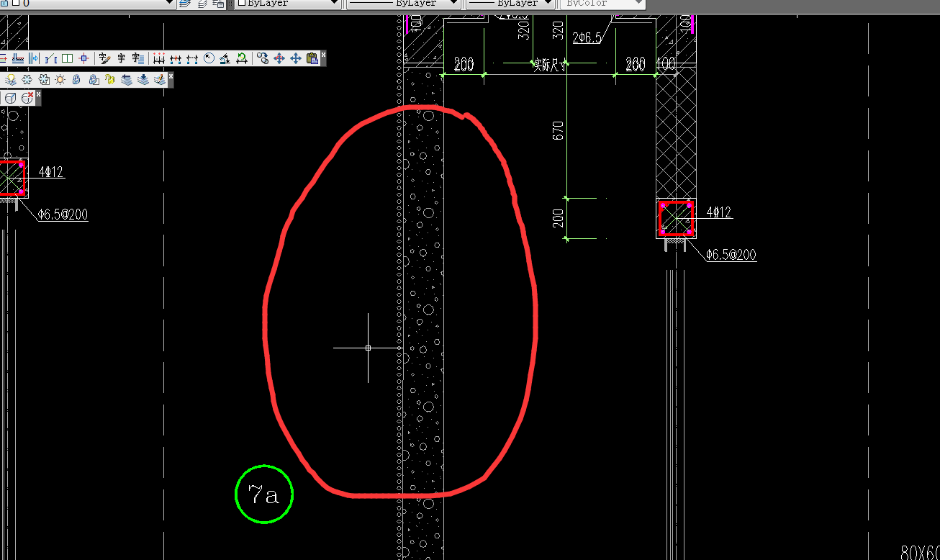The image size is (940, 560).
Task: Choose the dimension tool with red dots
Action: (x=159, y=58)
